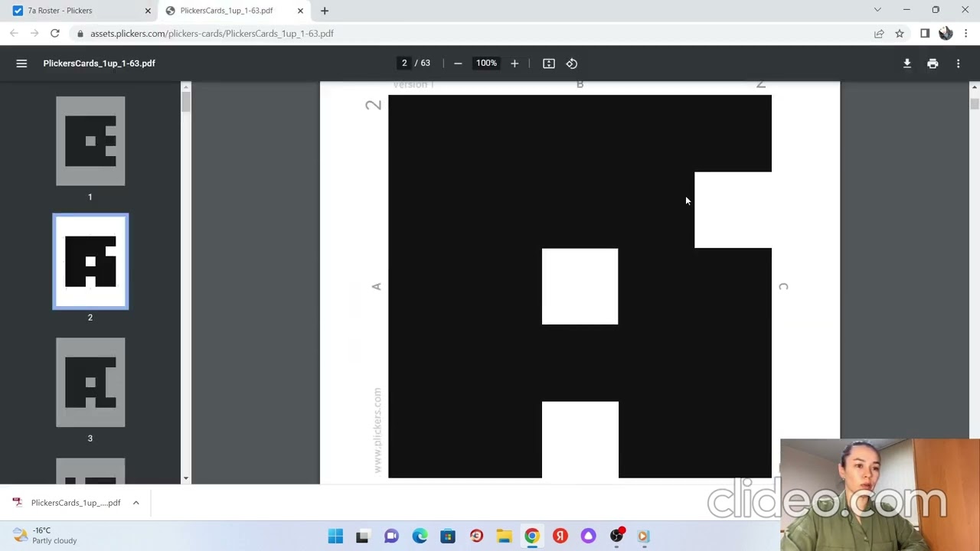This screenshot has height=551, width=980.
Task: Open the tab search dropdown arrow
Action: point(877,10)
